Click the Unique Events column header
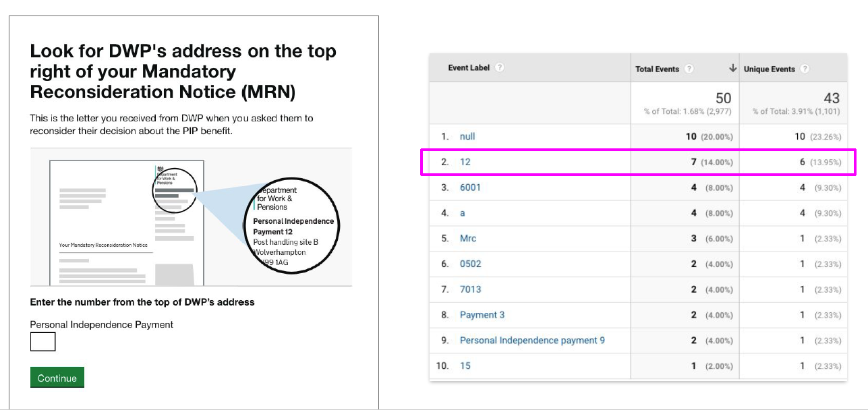 click(x=770, y=69)
